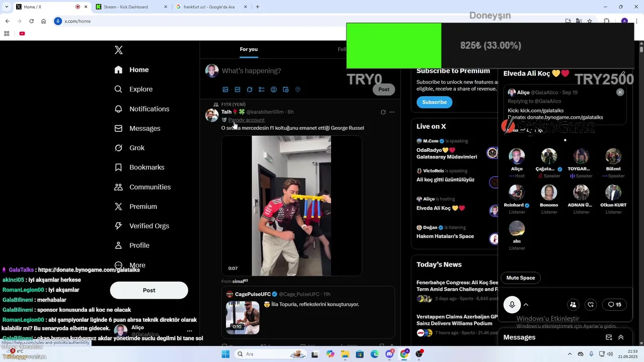This screenshot has height=362, width=644.
Task: Open the GIF picker in composer
Action: click(237, 89)
